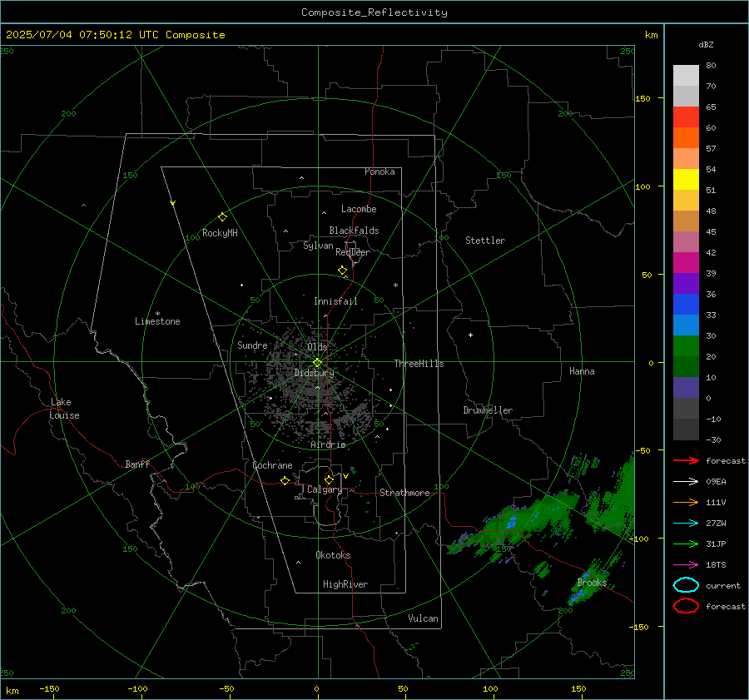Click the magenta 18TS arrow icon
The height and width of the screenshot is (700, 749).
[x=686, y=565]
